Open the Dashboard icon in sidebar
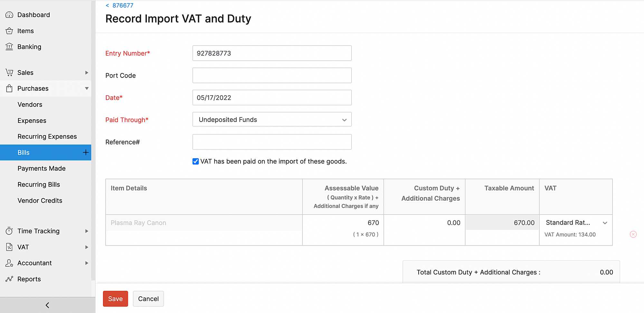 pos(9,15)
